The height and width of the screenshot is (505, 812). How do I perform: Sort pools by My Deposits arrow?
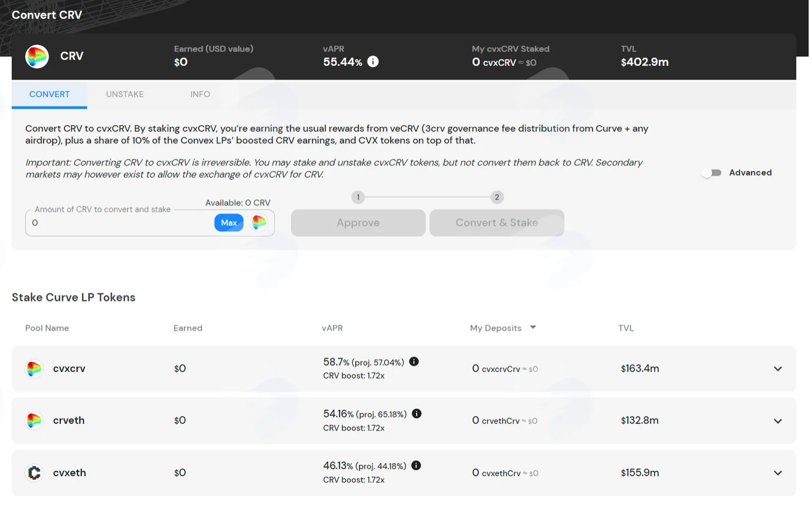coord(533,327)
